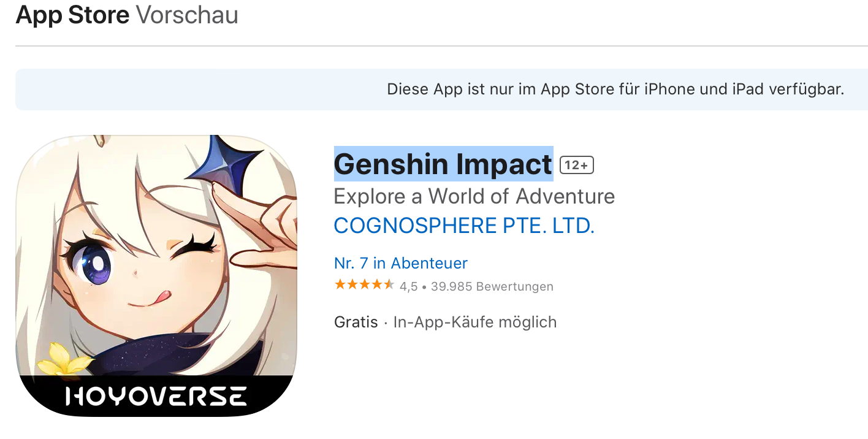Open the Nr. 7 in Abenteuer ranking
868x439 pixels.
(400, 263)
